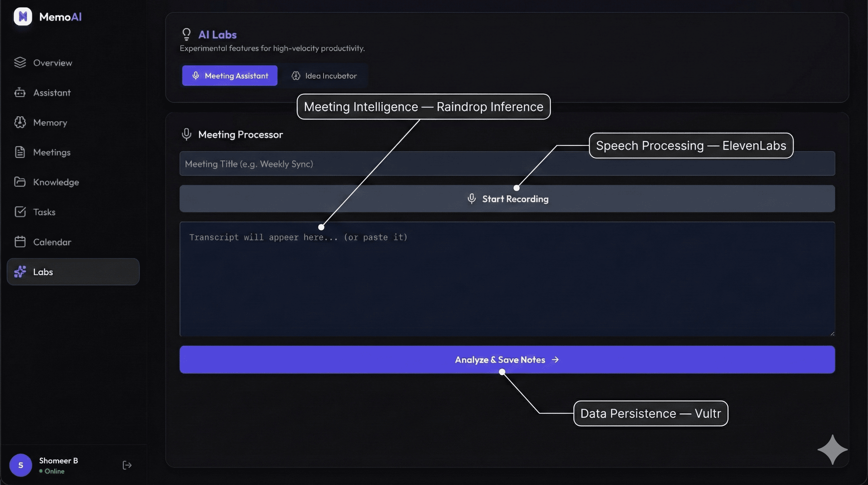The image size is (868, 485).
Task: Select the Overview stack icon
Action: coord(20,63)
